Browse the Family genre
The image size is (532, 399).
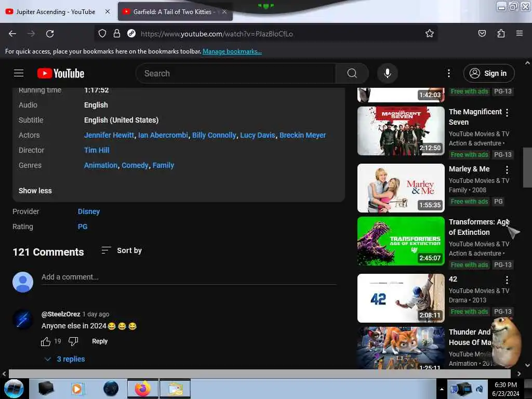pyautogui.click(x=163, y=165)
